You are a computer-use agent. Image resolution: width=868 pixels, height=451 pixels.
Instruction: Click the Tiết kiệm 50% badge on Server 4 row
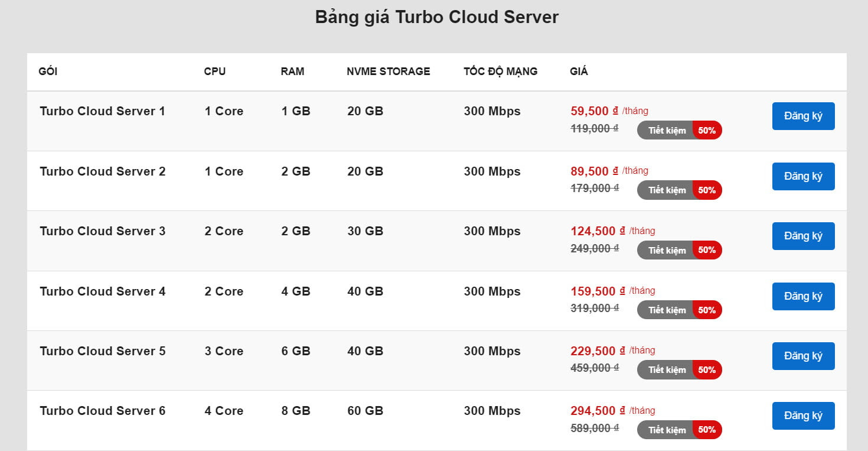click(x=679, y=310)
